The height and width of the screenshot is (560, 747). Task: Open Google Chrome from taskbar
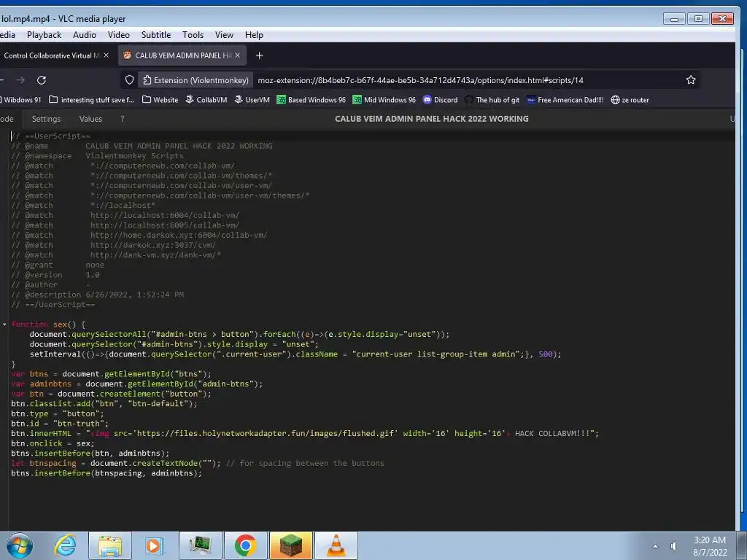pyautogui.click(x=245, y=545)
